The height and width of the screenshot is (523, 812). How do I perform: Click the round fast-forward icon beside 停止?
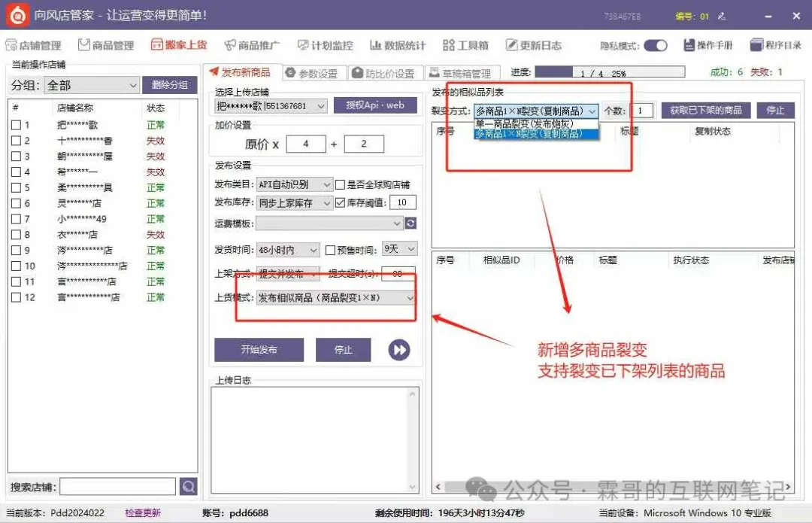(398, 350)
